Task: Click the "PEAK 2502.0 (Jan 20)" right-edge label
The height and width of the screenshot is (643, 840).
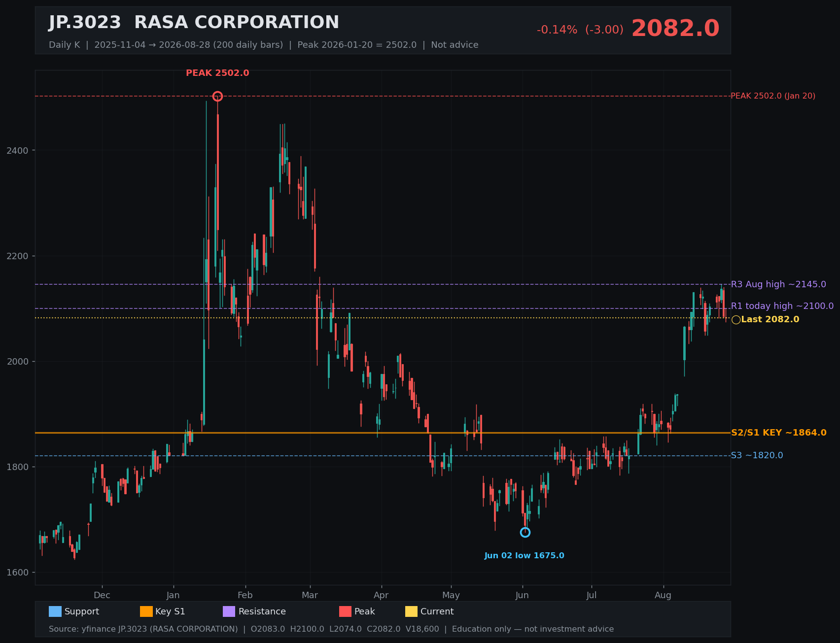Action: 773,96
